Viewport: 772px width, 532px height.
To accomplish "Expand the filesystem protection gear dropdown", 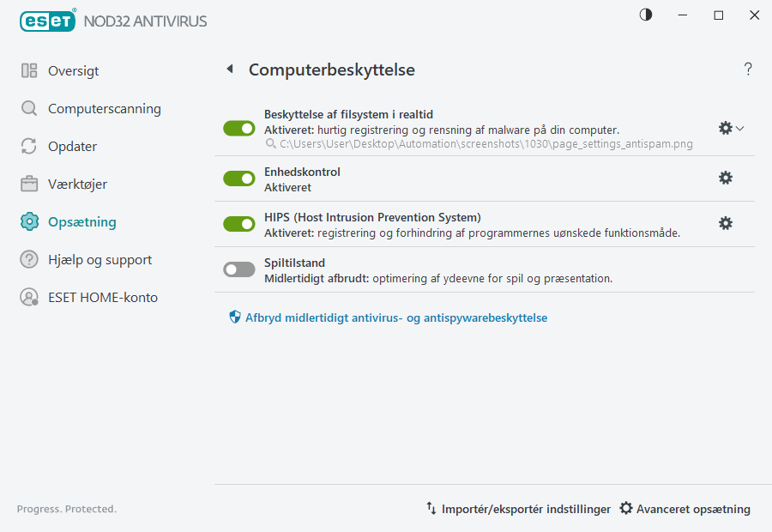I will click(739, 127).
